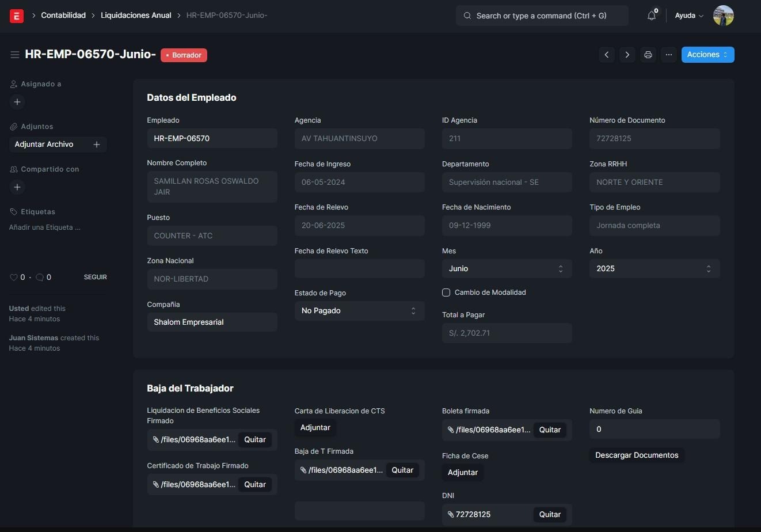Click the print icon
Viewport: 761px width, 532px height.
[648, 55]
